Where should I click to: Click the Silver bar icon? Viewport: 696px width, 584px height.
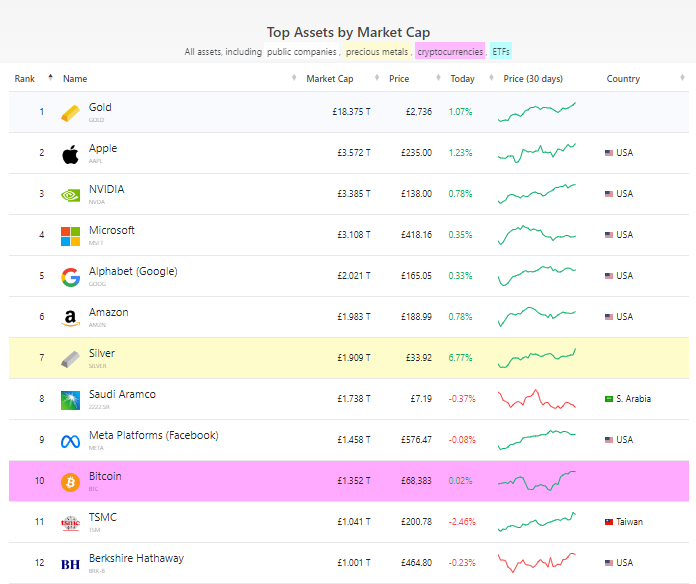point(70,359)
